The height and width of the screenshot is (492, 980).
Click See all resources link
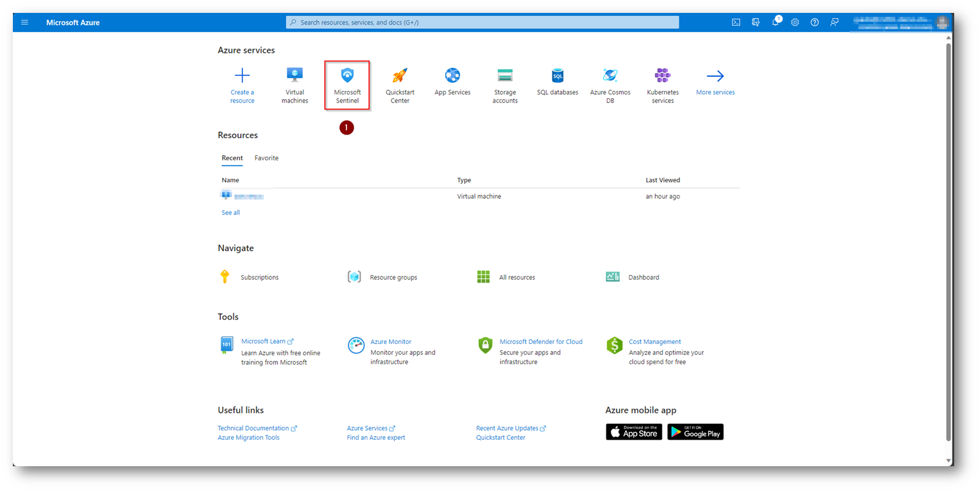231,213
